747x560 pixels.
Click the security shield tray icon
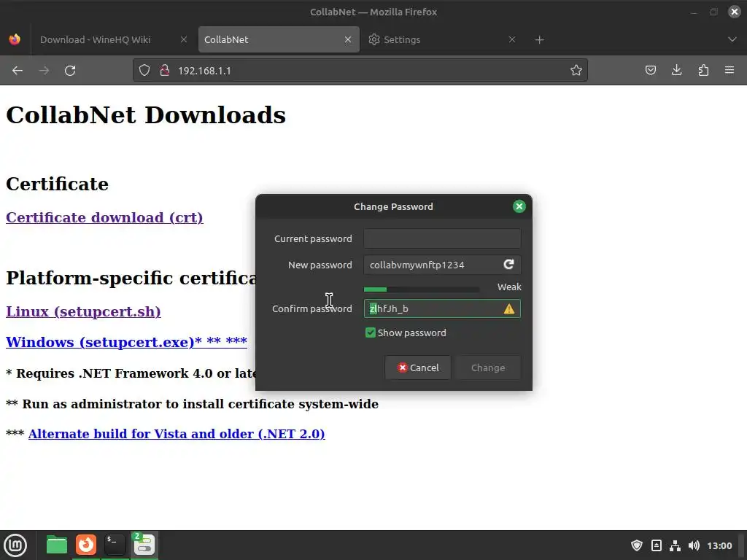[636, 545]
